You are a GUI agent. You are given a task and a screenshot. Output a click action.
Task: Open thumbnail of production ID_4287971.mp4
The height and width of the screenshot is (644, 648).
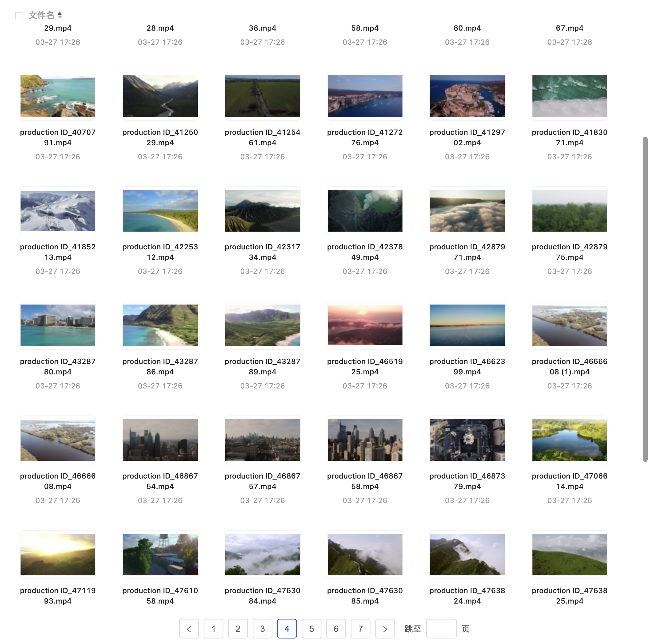tap(467, 211)
